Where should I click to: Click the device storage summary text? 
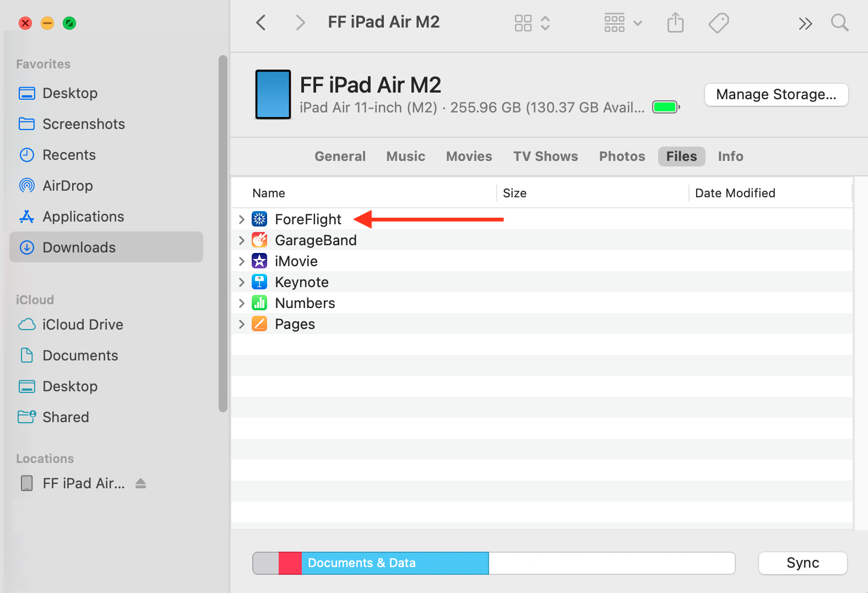point(472,107)
